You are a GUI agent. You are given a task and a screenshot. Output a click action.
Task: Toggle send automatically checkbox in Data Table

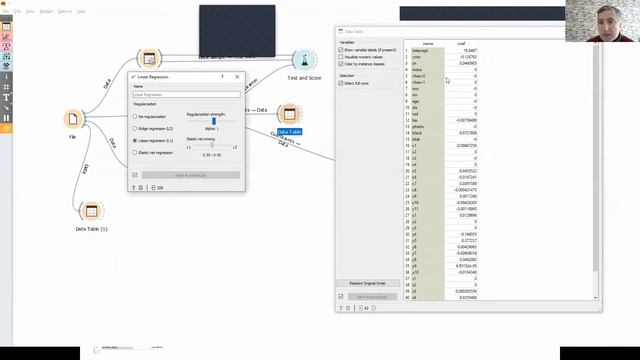(341, 297)
